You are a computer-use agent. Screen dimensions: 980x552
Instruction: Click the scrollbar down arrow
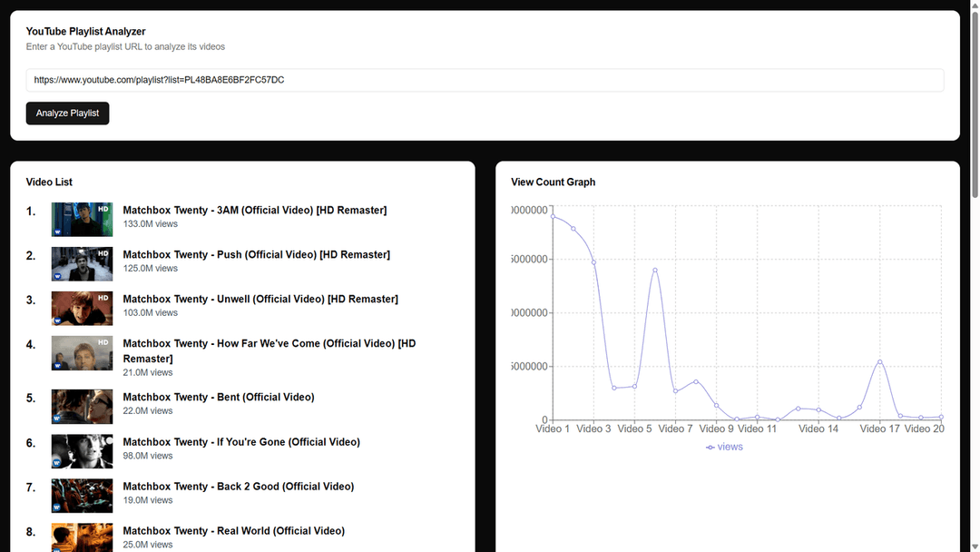pos(975,547)
